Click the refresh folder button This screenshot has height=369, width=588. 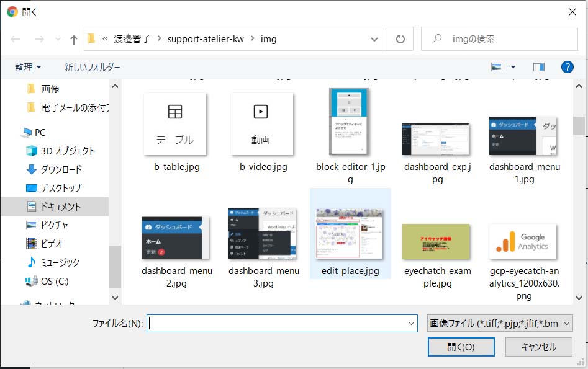pos(400,39)
